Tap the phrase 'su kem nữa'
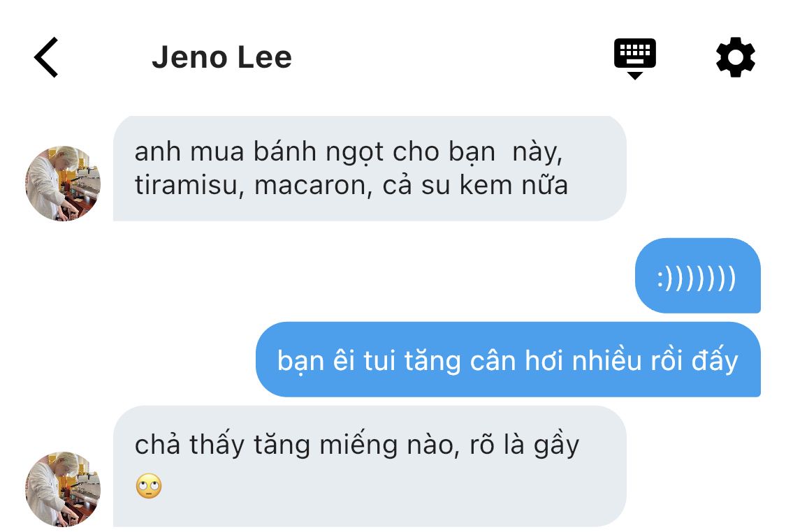The height and width of the screenshot is (532, 786). tap(494, 185)
